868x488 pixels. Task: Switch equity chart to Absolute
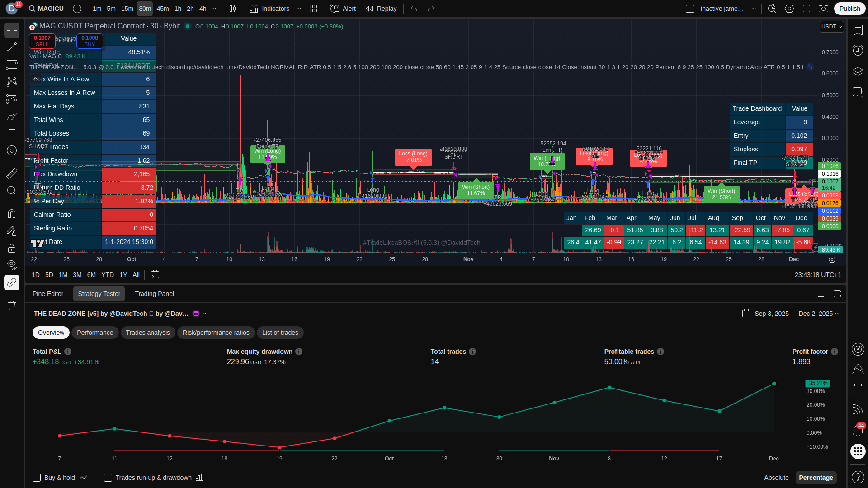pyautogui.click(x=776, y=478)
